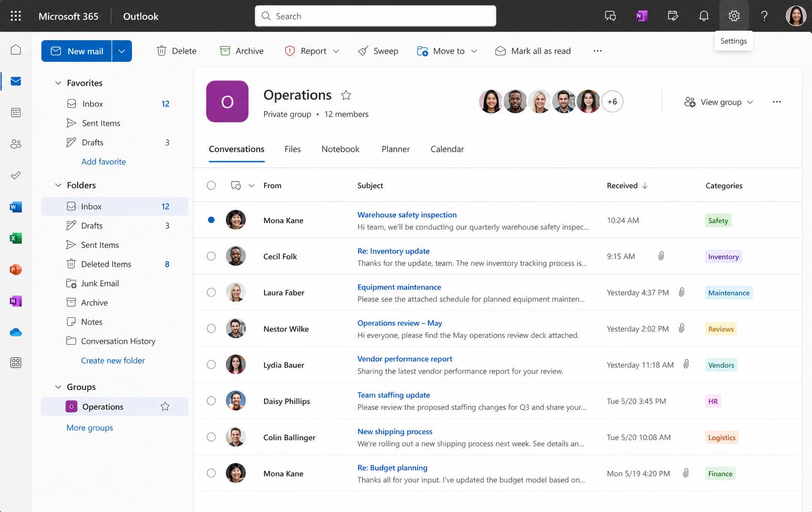This screenshot has height=512, width=812.
Task: Go to Home in left app rail
Action: click(16, 49)
